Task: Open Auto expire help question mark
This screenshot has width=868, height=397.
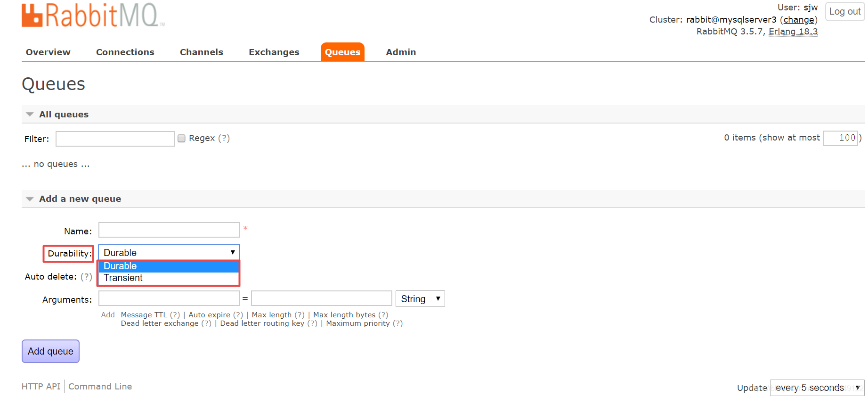Action: coord(238,315)
